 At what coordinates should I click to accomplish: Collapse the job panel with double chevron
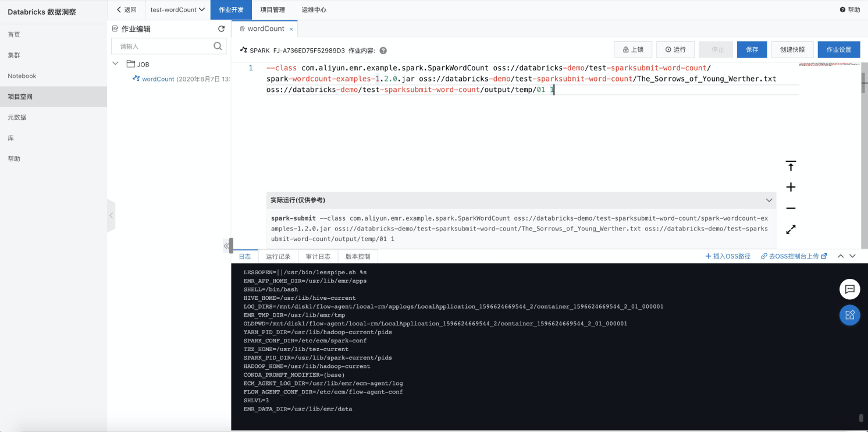[226, 246]
